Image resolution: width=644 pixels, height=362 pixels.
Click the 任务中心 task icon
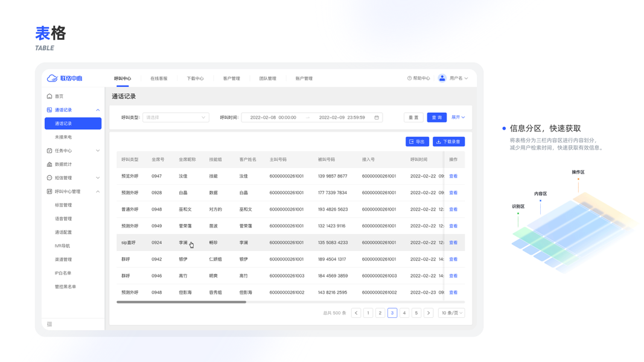coord(49,151)
